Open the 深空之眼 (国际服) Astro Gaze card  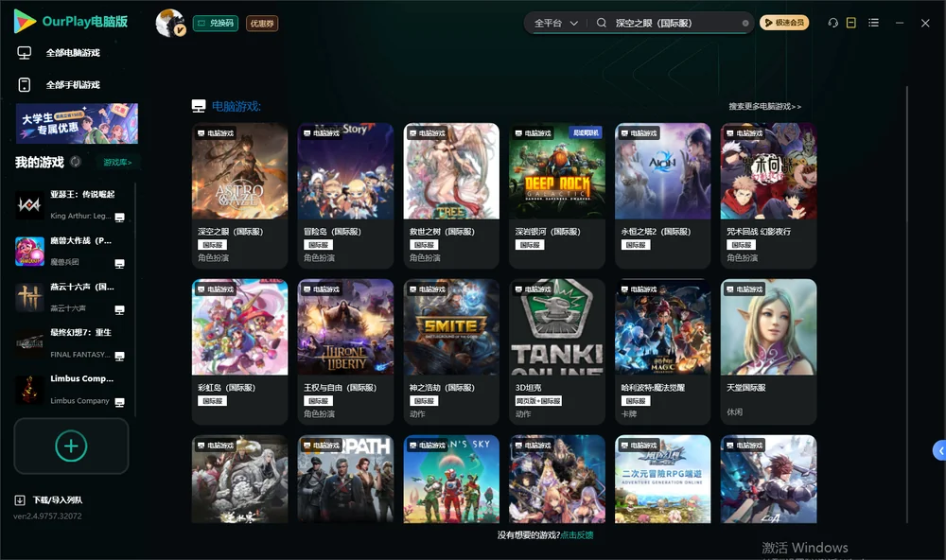coord(239,196)
